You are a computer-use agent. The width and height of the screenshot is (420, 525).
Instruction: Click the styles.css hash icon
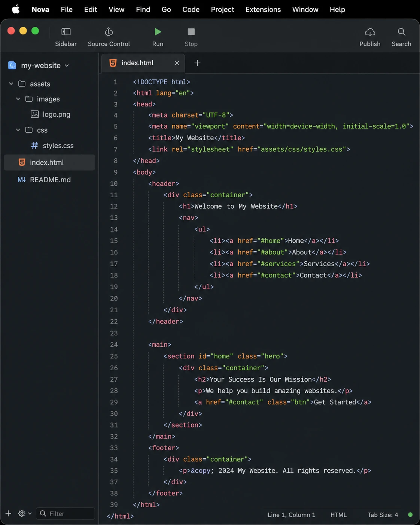point(34,145)
